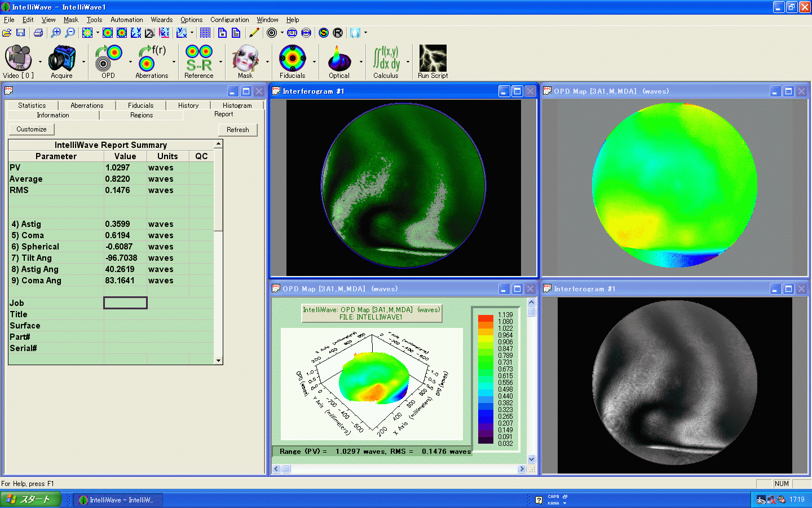The width and height of the screenshot is (812, 508).
Task: Click the Open file folder icon
Action: click(7, 33)
